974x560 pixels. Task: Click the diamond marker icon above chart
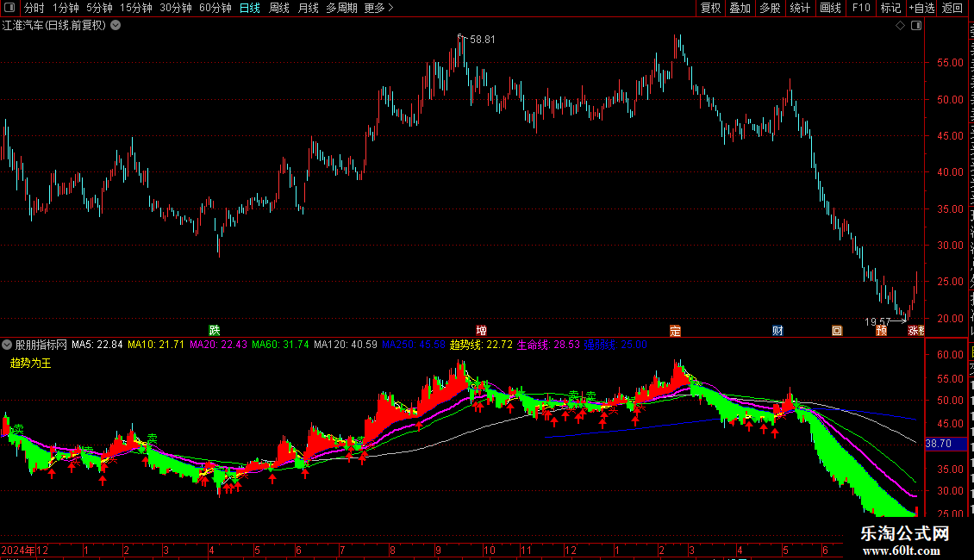[900, 26]
